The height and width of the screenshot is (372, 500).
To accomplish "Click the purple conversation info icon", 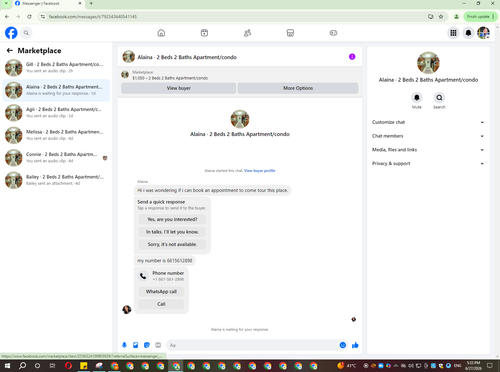I will pyautogui.click(x=352, y=57).
